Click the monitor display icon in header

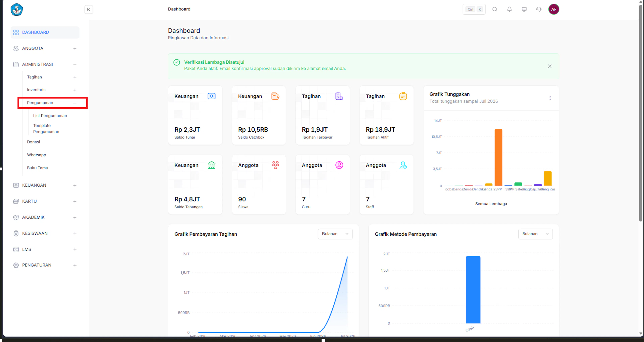[524, 9]
